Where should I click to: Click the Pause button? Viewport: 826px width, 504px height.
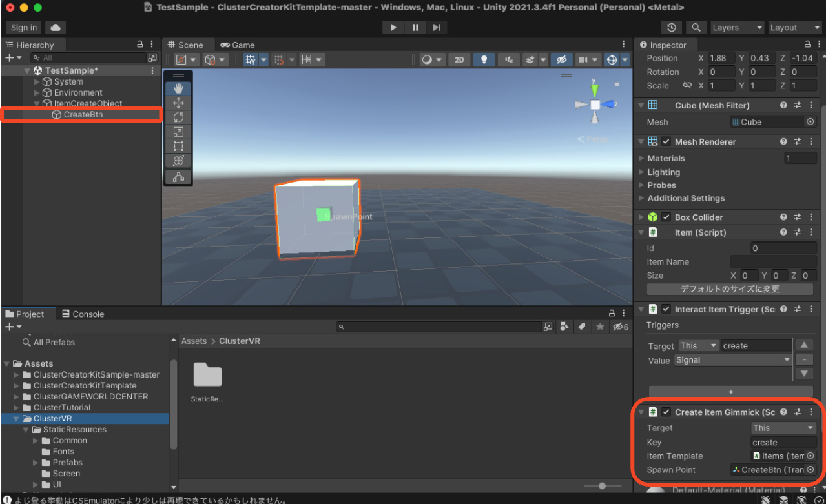point(415,27)
